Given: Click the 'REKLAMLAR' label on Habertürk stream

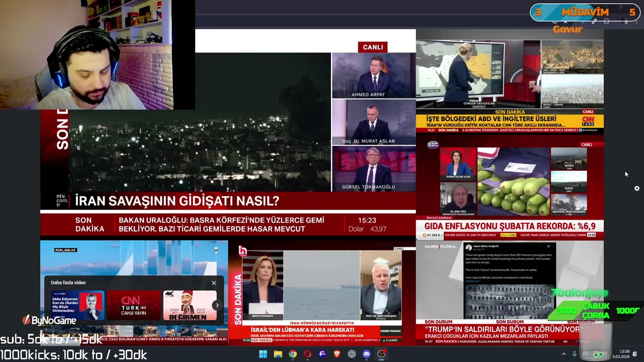Looking at the screenshot, I should [65, 250].
